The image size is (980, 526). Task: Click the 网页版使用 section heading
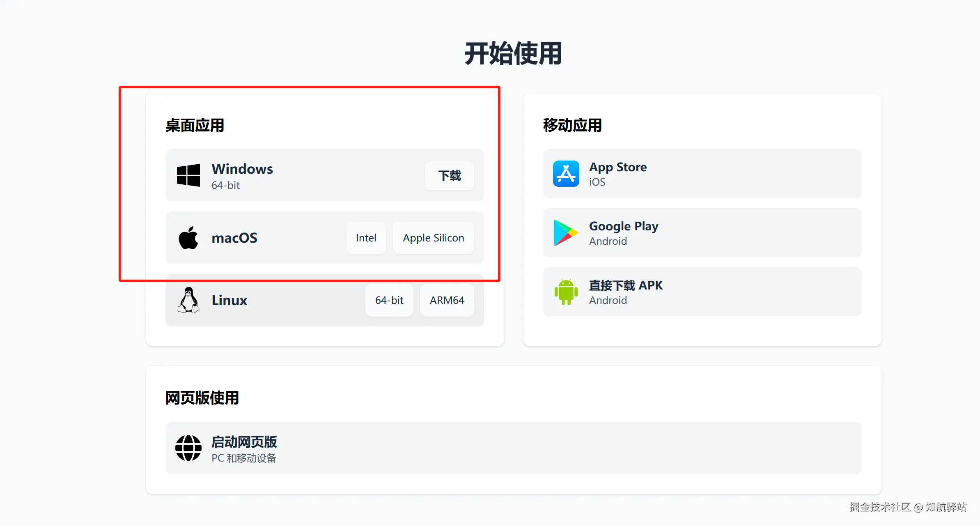pos(202,398)
